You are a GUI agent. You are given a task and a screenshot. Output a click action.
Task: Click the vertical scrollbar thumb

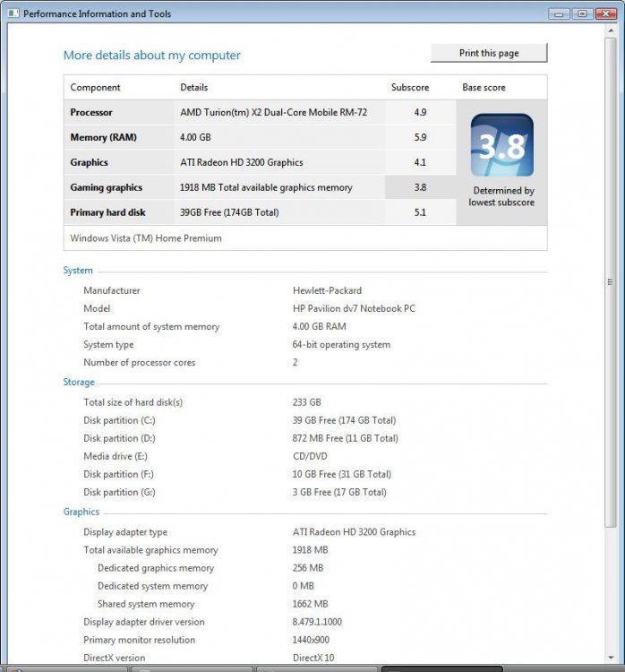click(x=611, y=280)
